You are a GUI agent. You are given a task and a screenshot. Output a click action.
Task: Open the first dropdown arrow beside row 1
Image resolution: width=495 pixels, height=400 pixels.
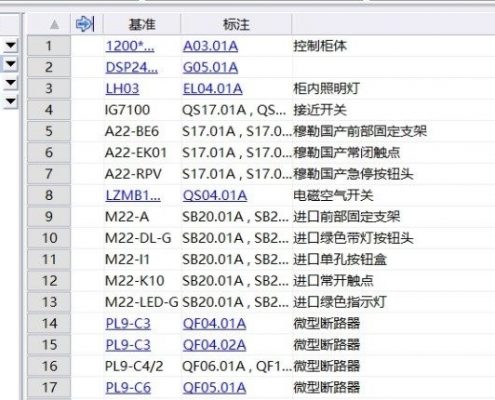click(11, 45)
